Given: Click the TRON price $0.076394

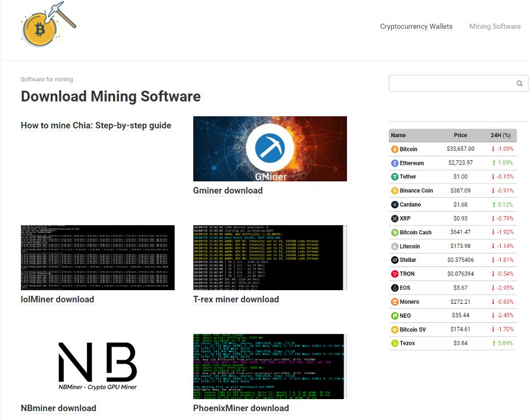Looking at the screenshot, I should (460, 274).
